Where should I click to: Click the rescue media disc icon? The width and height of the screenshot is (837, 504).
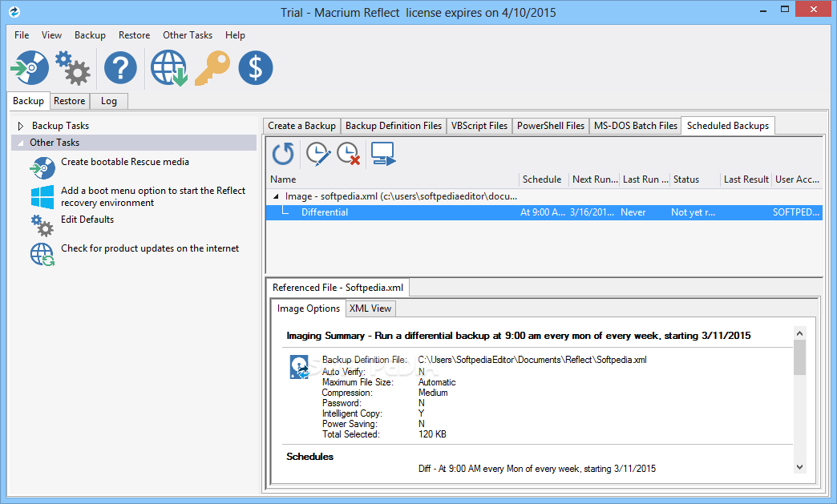(42, 168)
